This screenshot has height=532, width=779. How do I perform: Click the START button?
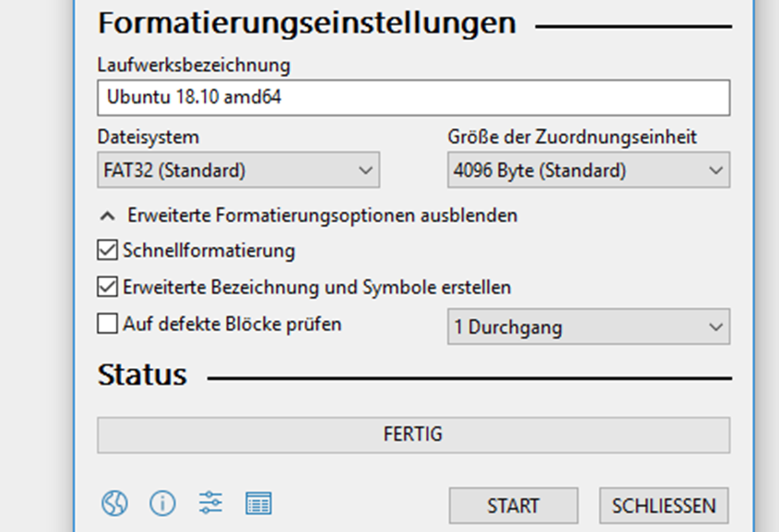click(513, 505)
